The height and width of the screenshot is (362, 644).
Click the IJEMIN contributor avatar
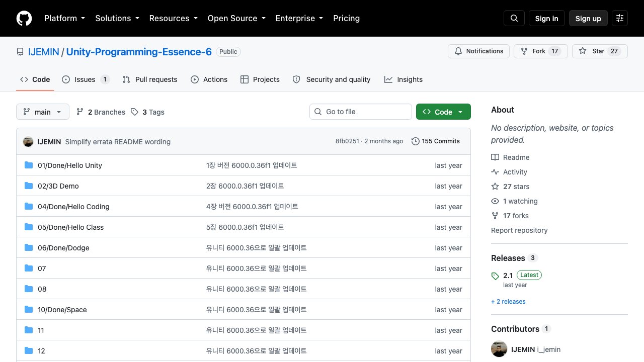coord(499,349)
